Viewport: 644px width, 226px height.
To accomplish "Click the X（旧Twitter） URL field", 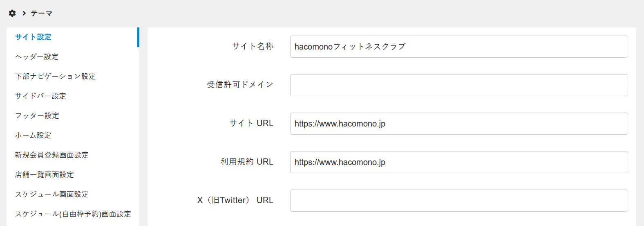I will [458, 201].
